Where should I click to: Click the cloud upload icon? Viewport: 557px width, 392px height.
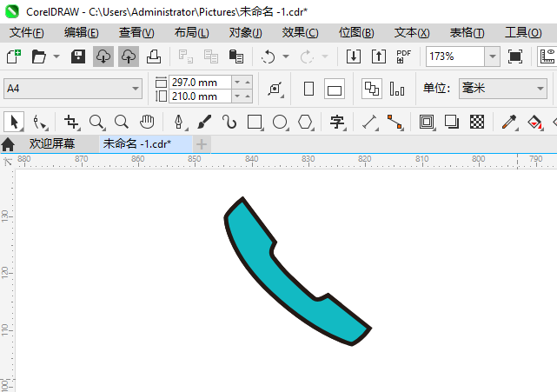click(129, 56)
